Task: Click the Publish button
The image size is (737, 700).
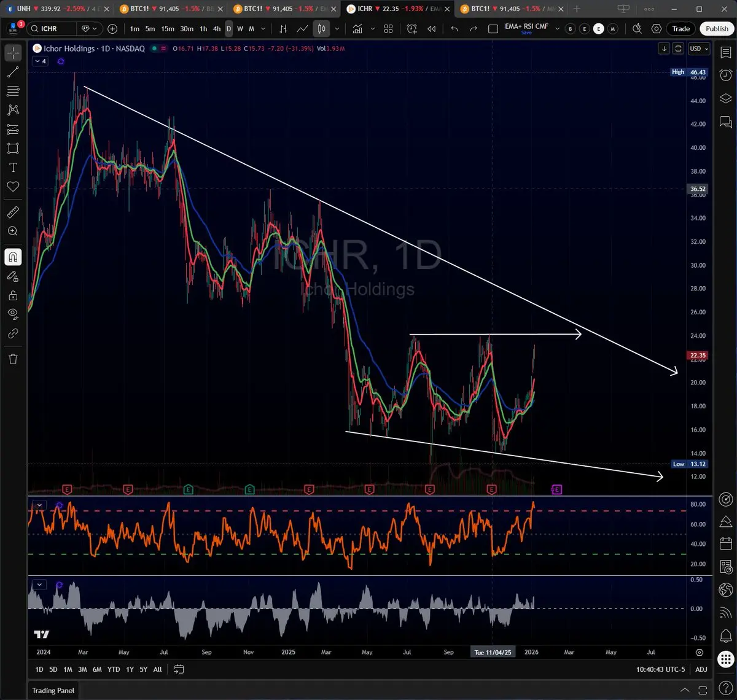Action: [x=717, y=29]
